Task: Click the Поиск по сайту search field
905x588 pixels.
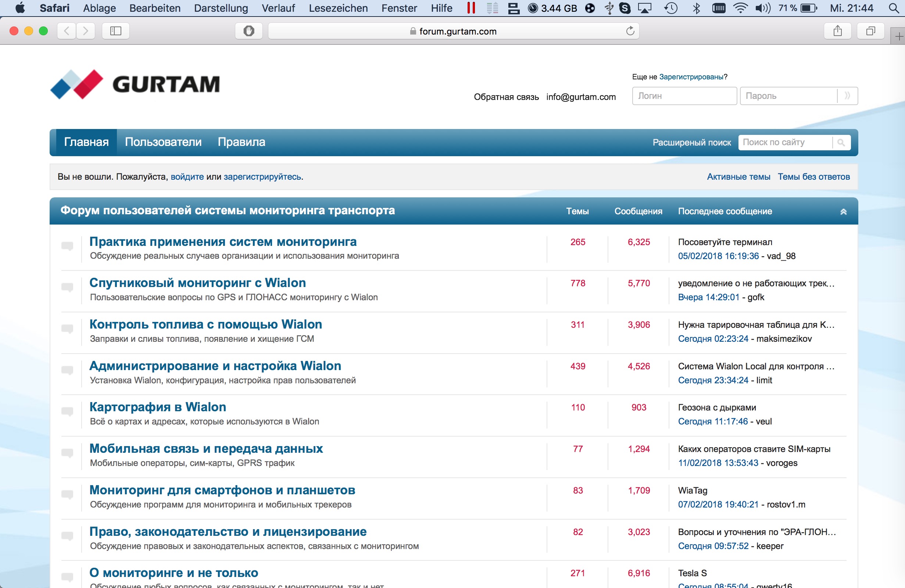Action: [x=785, y=143]
